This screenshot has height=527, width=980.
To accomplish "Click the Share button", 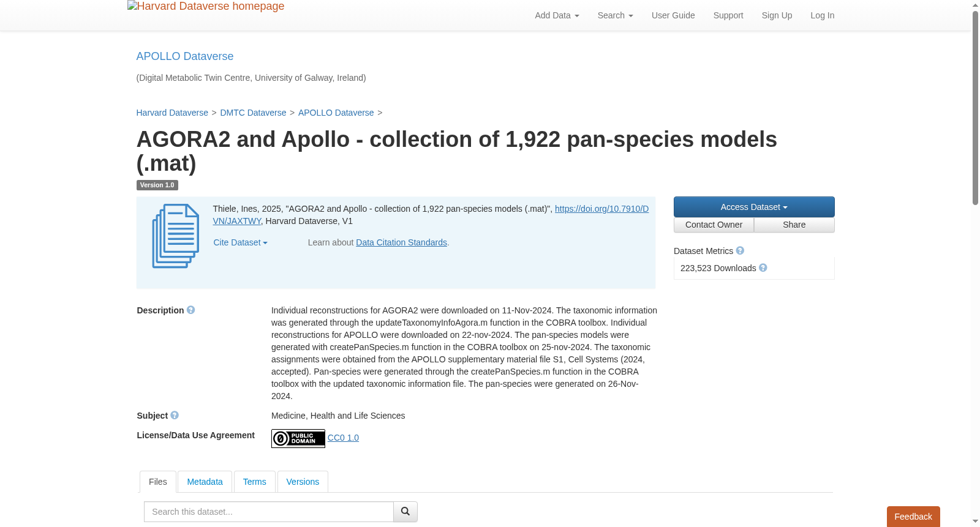I will point(794,225).
